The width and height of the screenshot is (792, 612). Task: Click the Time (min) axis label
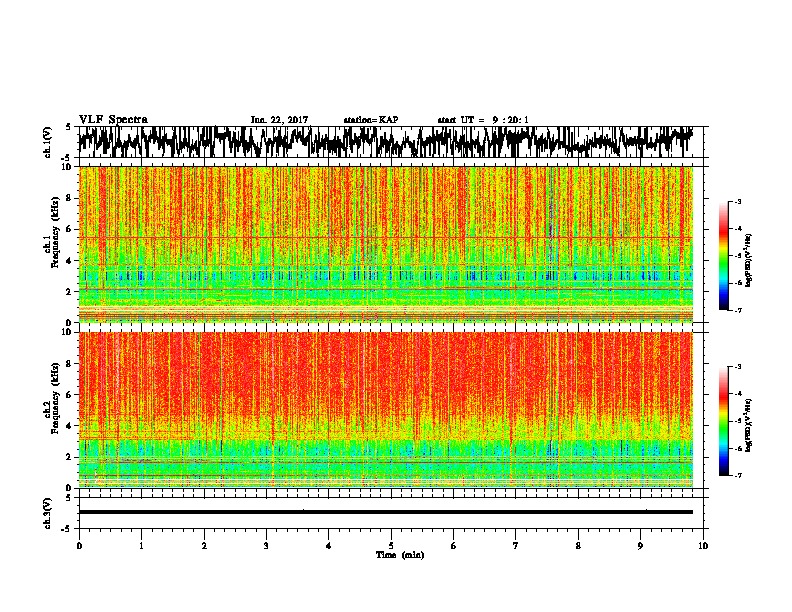click(x=400, y=555)
